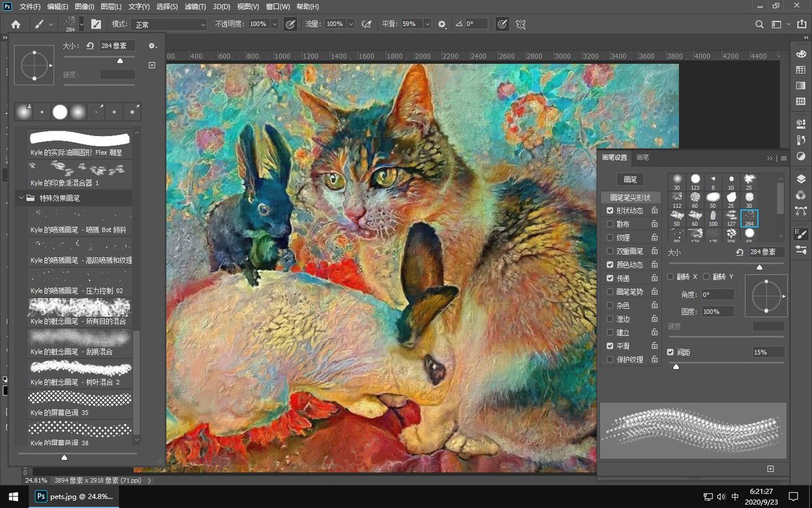Screen dimensions: 812x508
Task: Enable the 散布 (Scattering) checkbox
Action: [610, 224]
